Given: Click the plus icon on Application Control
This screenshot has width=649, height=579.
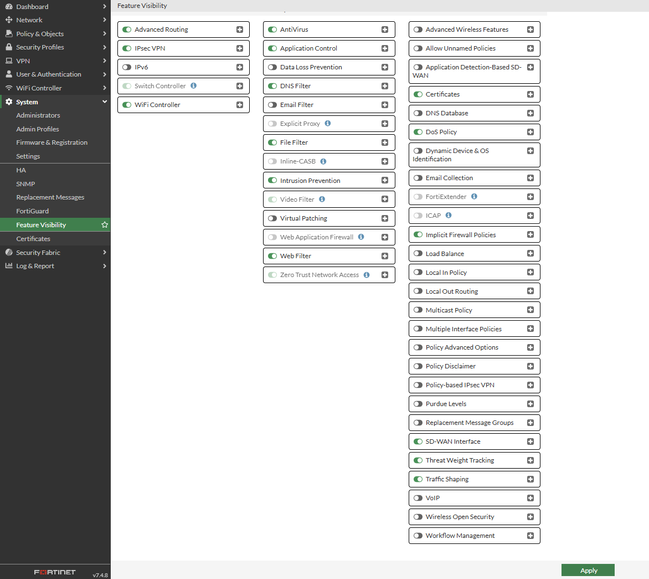Looking at the screenshot, I should [385, 48].
